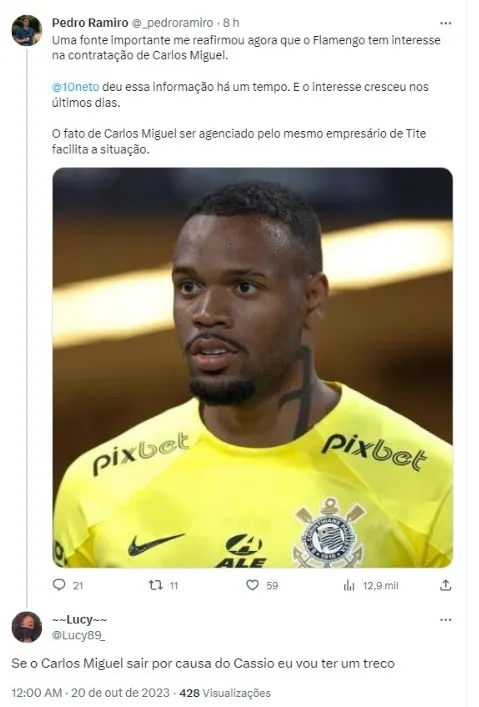Click the Pedro Ramiro display name
Viewport: 479px width, 707px height.
pyautogui.click(x=90, y=23)
